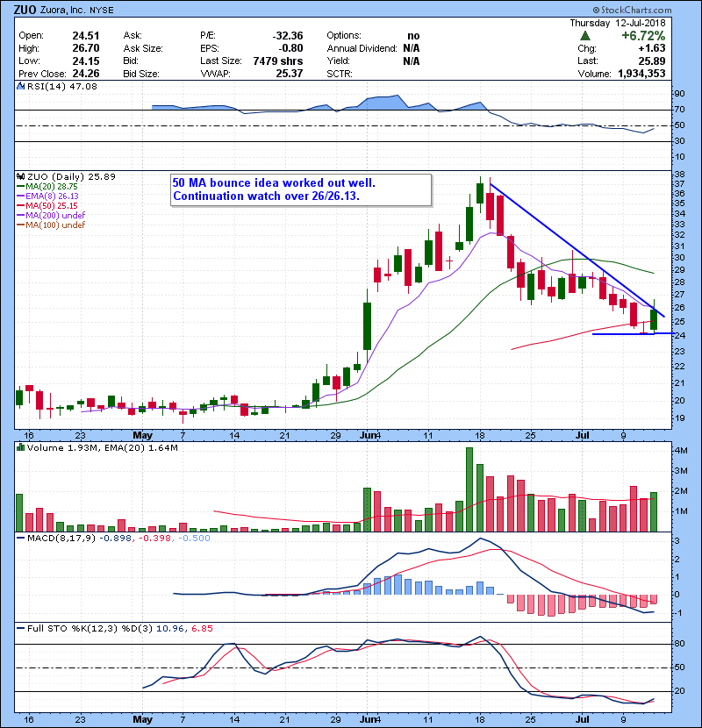Click the Low price value 24.15
This screenshot has width=702, height=728.
click(x=86, y=61)
